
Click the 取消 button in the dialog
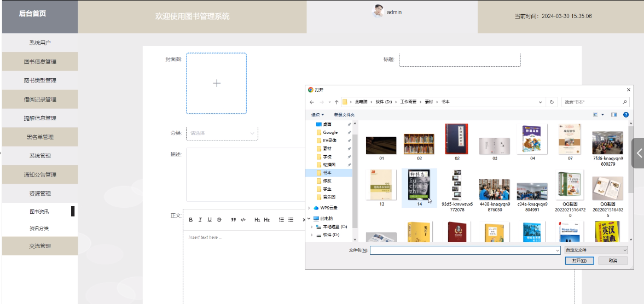click(613, 260)
